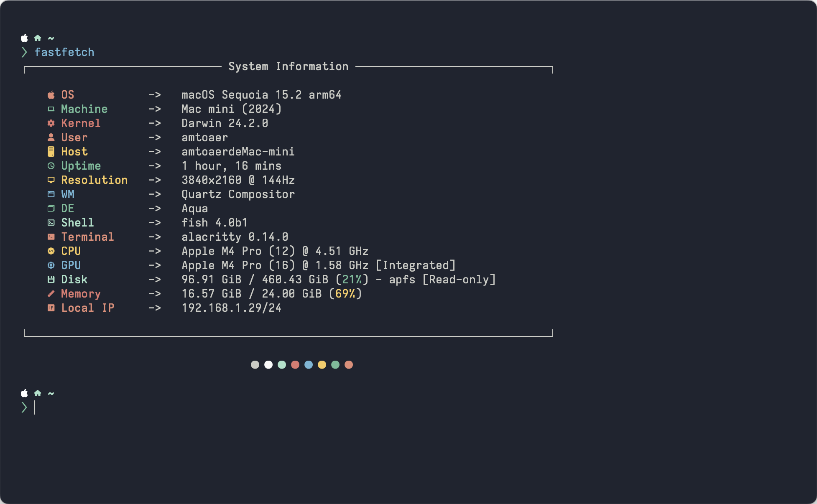Click the IP icon beside Local IP
This screenshot has height=504, width=817.
point(51,308)
